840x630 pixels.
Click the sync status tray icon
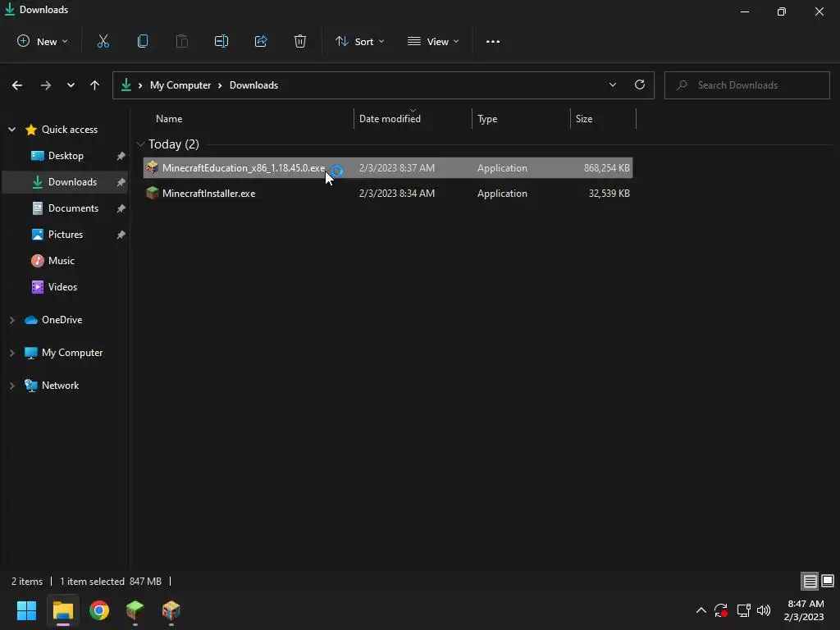pyautogui.click(x=721, y=610)
